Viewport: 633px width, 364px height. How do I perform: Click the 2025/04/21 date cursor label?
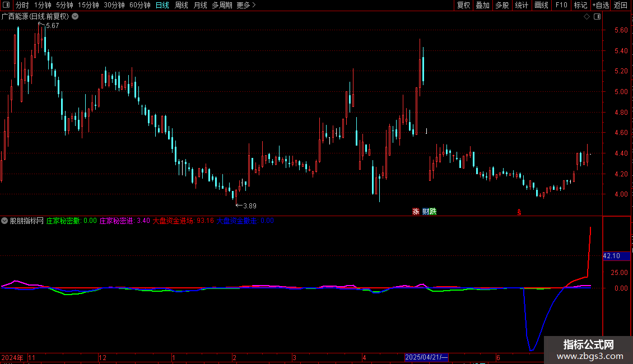click(x=426, y=357)
